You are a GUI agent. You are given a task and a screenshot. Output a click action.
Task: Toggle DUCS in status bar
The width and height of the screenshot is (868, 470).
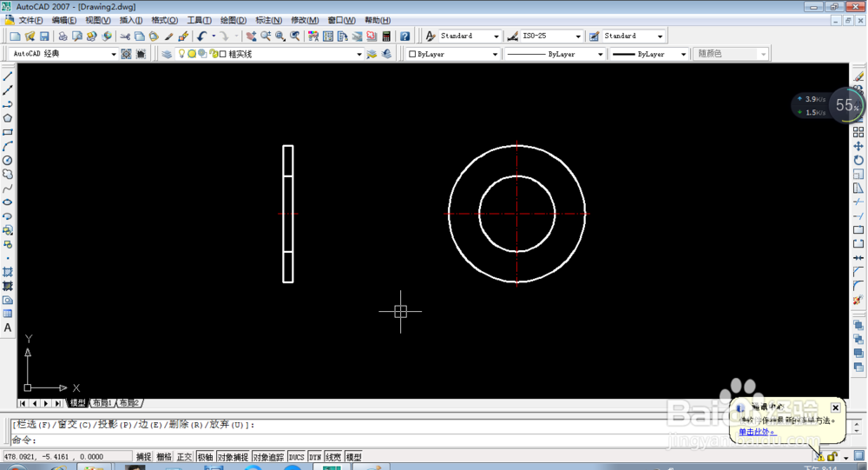[296, 457]
